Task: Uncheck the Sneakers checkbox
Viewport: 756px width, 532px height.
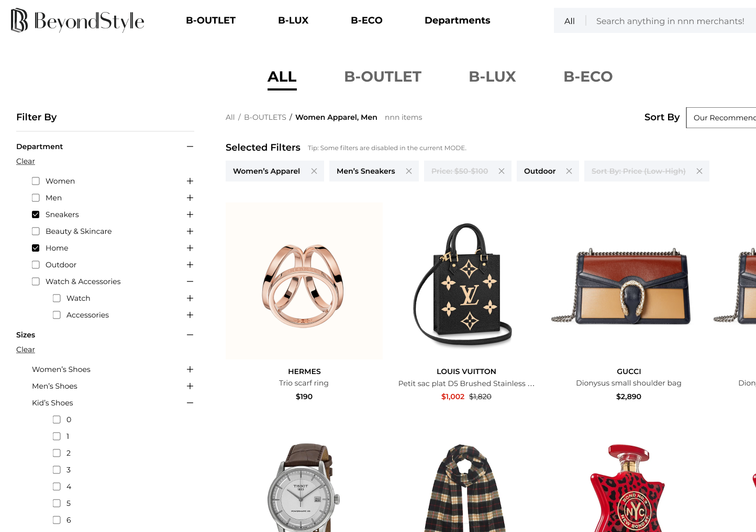Action: (36, 214)
